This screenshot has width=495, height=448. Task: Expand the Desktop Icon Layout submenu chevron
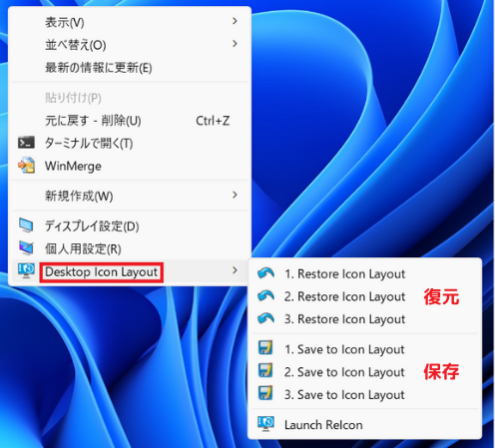pos(235,270)
